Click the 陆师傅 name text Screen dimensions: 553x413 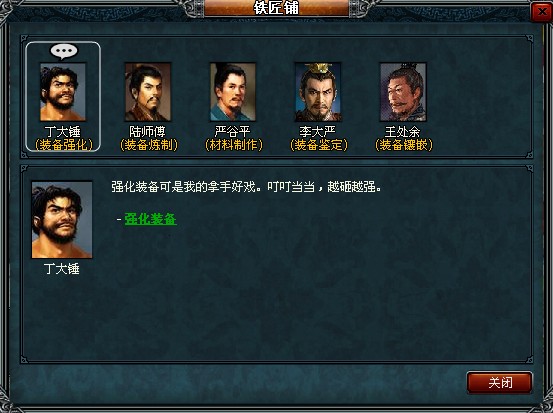click(x=147, y=132)
